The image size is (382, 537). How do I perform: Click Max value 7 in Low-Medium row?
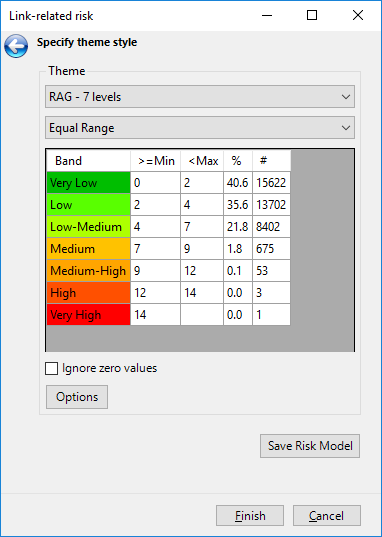pos(202,227)
